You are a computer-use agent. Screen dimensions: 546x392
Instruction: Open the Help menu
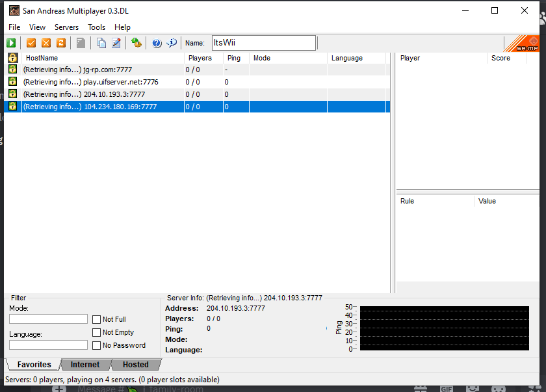click(x=122, y=27)
